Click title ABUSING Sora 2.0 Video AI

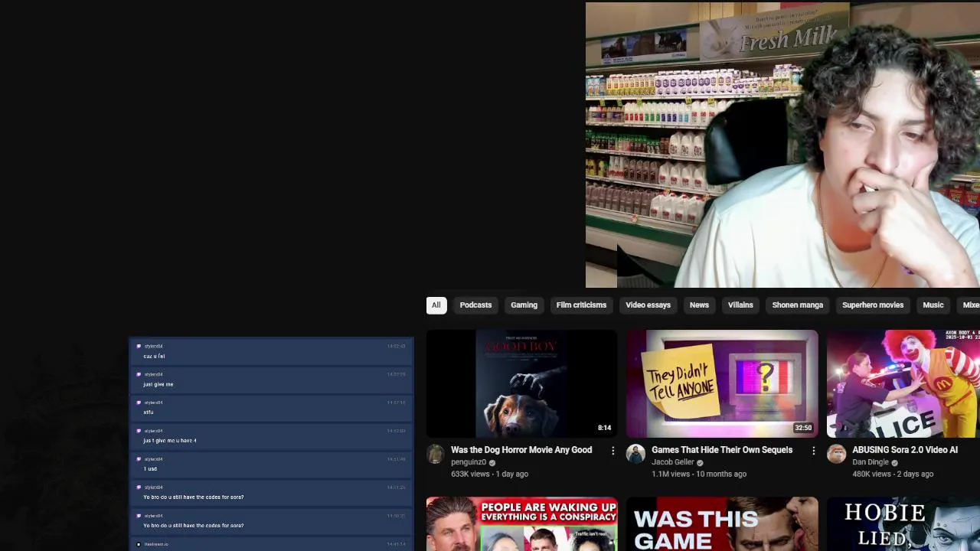click(x=905, y=450)
